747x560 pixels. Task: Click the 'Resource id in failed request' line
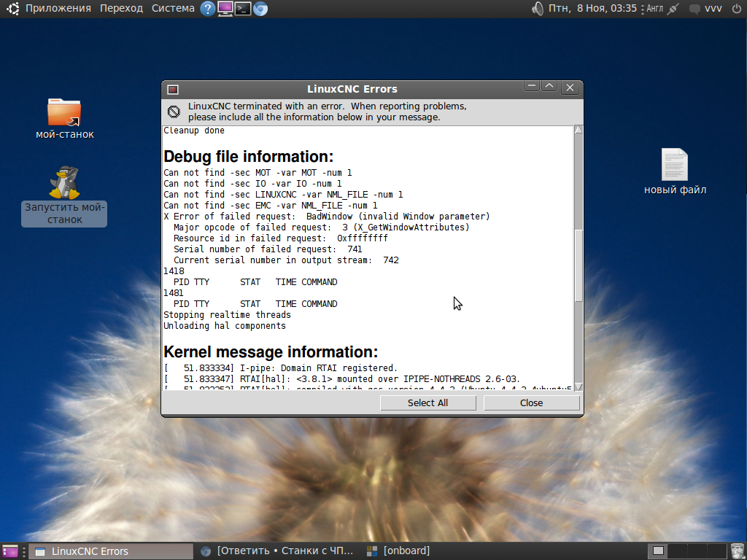281,238
